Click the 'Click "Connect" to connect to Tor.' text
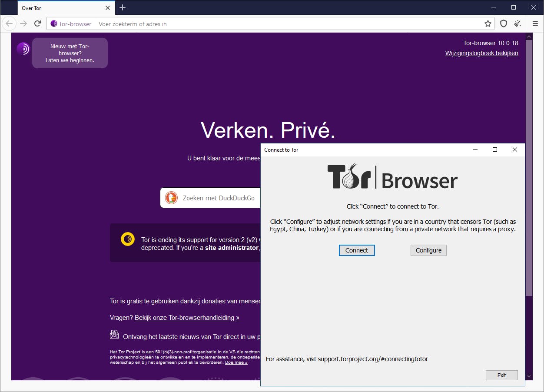 (392, 206)
